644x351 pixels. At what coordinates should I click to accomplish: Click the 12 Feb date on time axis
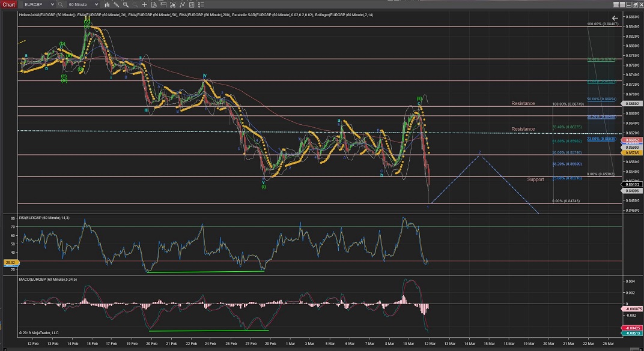tap(33, 344)
